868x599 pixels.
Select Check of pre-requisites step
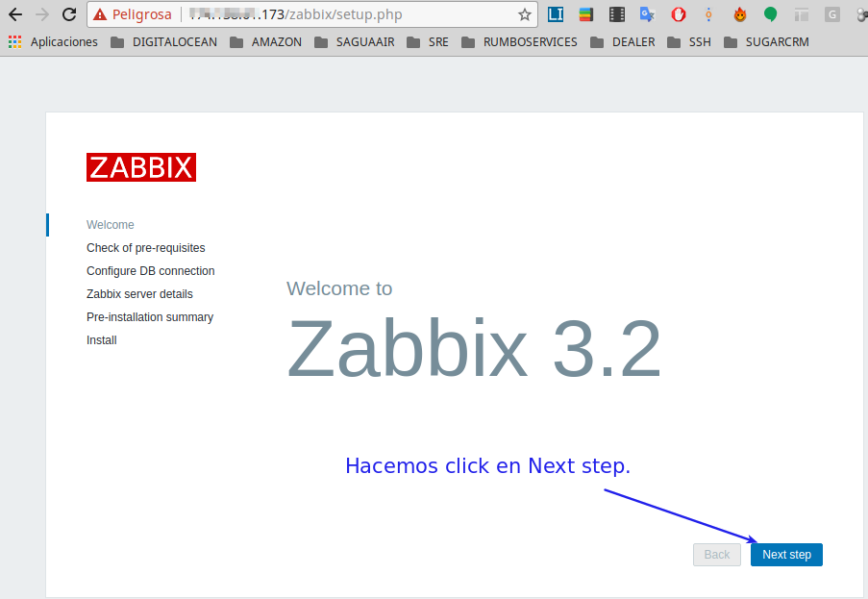tap(145, 248)
